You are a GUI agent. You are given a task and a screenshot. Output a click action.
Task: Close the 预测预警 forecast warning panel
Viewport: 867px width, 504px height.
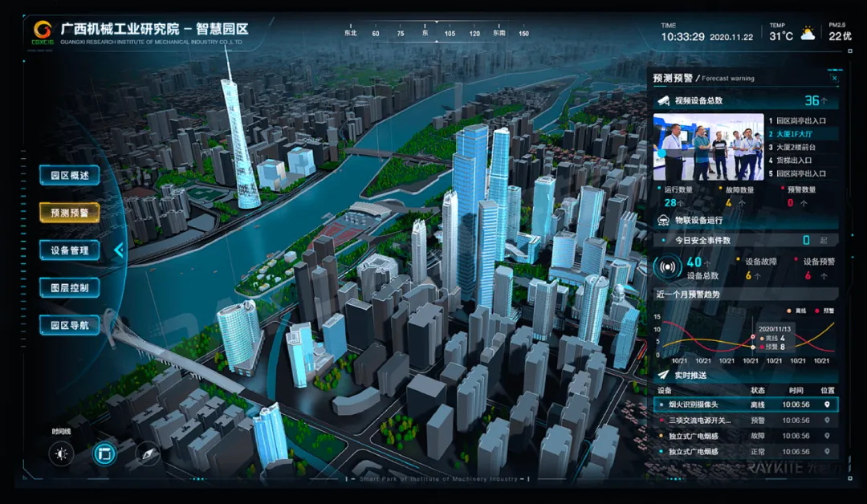coord(834,79)
